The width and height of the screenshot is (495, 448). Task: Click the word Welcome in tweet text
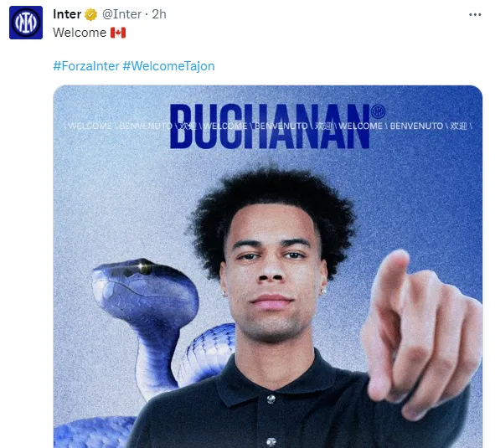point(80,33)
